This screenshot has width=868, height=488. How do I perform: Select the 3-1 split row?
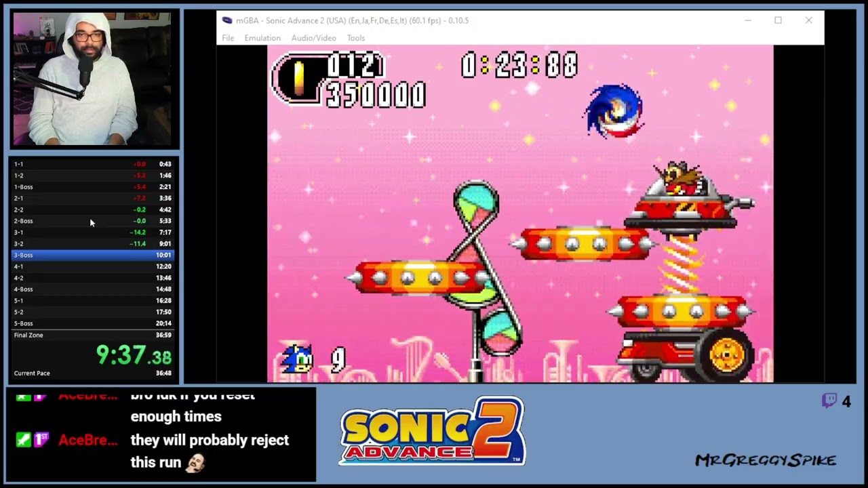[x=93, y=232]
